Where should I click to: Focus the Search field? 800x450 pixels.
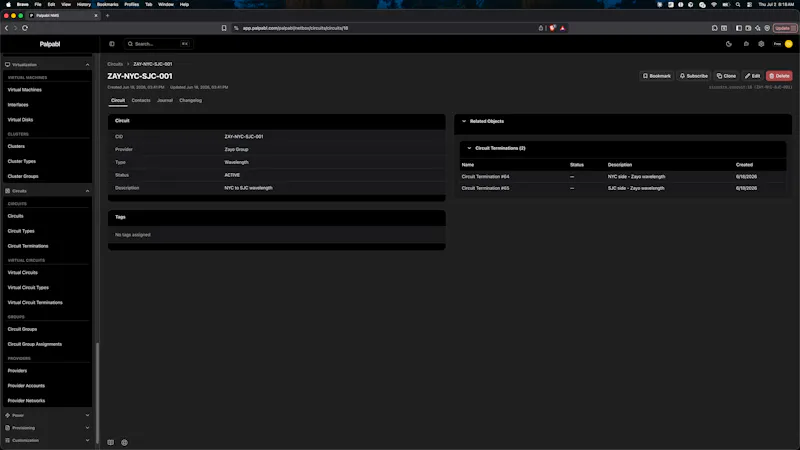[158, 44]
